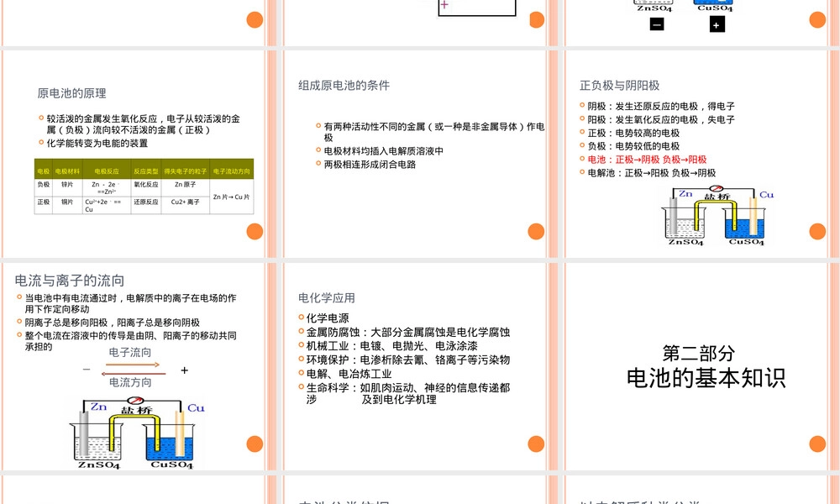Viewport: 840px width, 504px height.
Task: Select the label 电流方向
Action: [x=130, y=382]
